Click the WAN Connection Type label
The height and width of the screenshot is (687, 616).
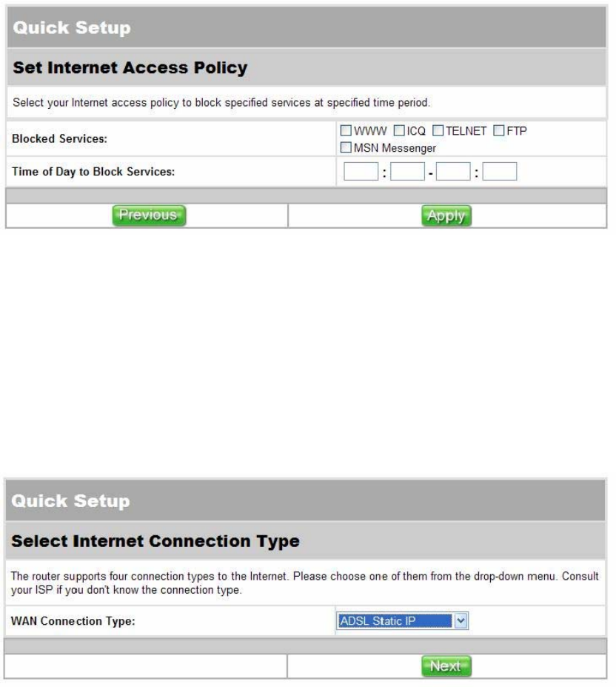point(73,621)
